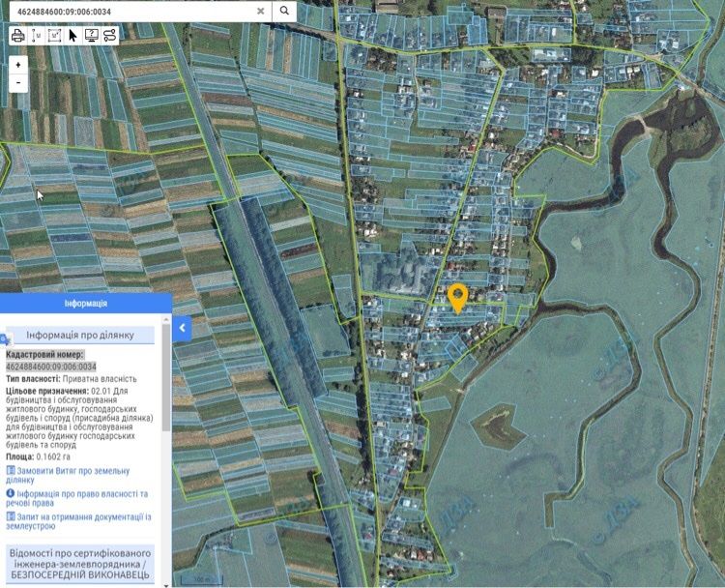Click the Площа: 0.1602 га value
Screen dimensions: 725x588
pyautogui.click(x=39, y=456)
